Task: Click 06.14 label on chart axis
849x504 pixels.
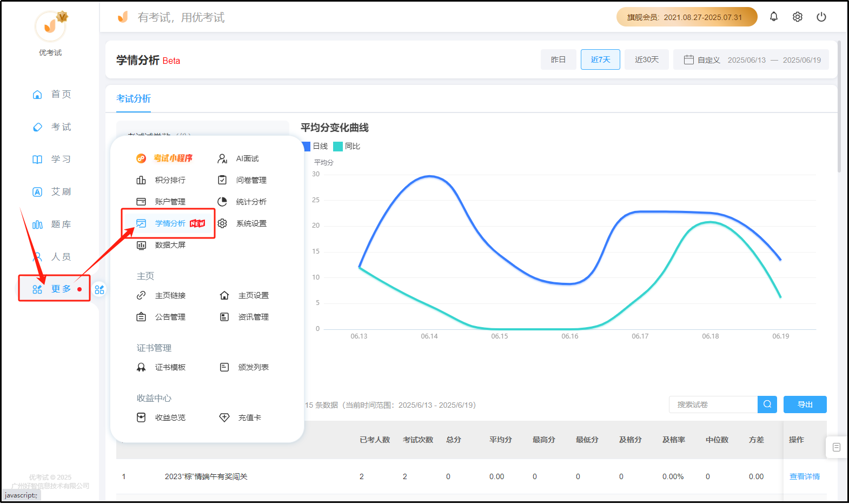Action: [x=429, y=336]
